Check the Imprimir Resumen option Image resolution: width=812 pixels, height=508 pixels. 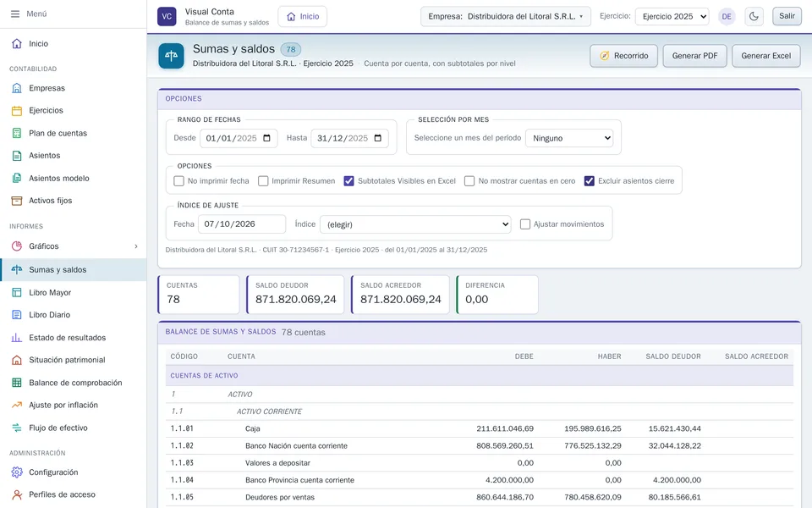(263, 181)
